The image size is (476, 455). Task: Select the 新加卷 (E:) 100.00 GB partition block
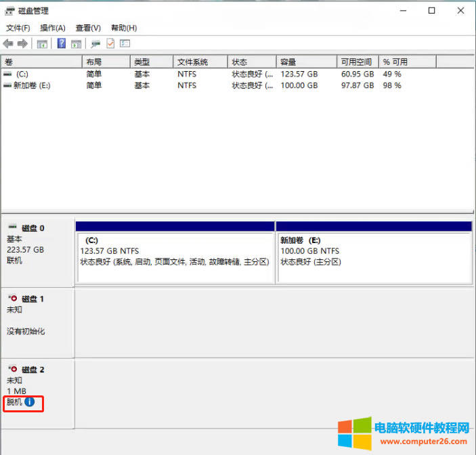[x=374, y=257]
